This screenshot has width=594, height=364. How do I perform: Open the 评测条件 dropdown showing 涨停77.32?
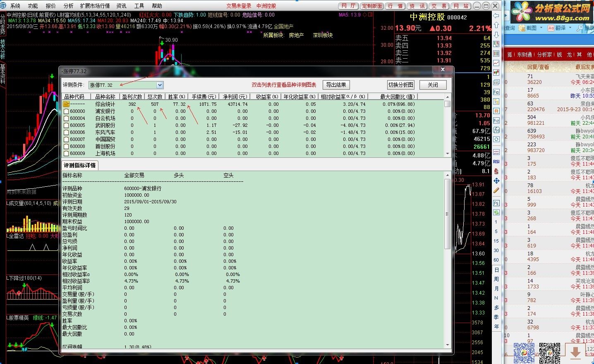[x=126, y=85]
